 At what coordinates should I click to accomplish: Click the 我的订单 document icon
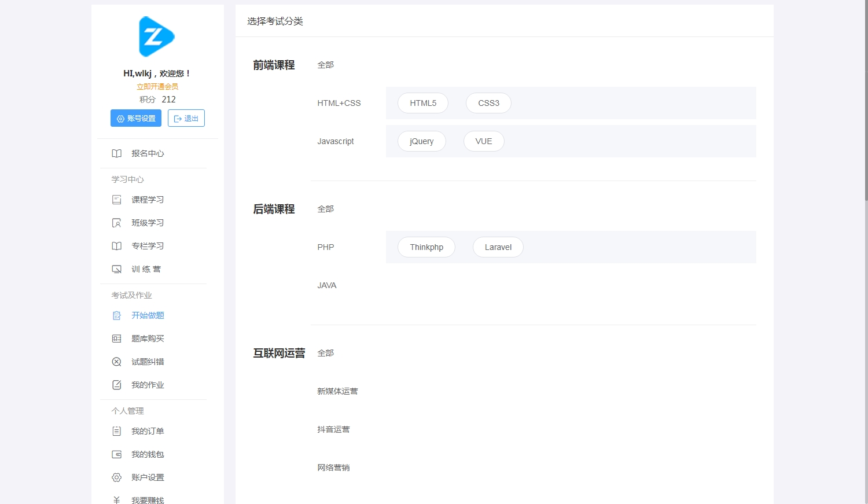click(116, 431)
